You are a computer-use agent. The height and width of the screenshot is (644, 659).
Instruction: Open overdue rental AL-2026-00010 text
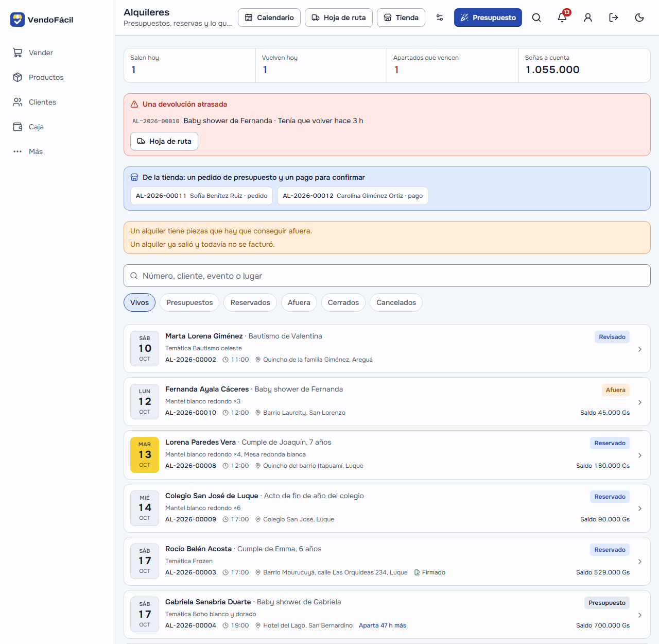click(x=156, y=121)
